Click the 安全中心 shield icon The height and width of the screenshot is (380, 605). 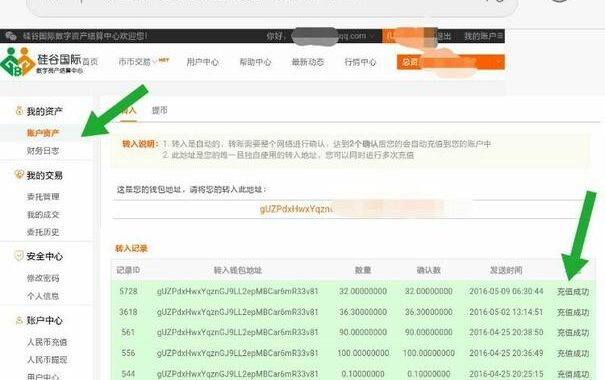pos(19,256)
